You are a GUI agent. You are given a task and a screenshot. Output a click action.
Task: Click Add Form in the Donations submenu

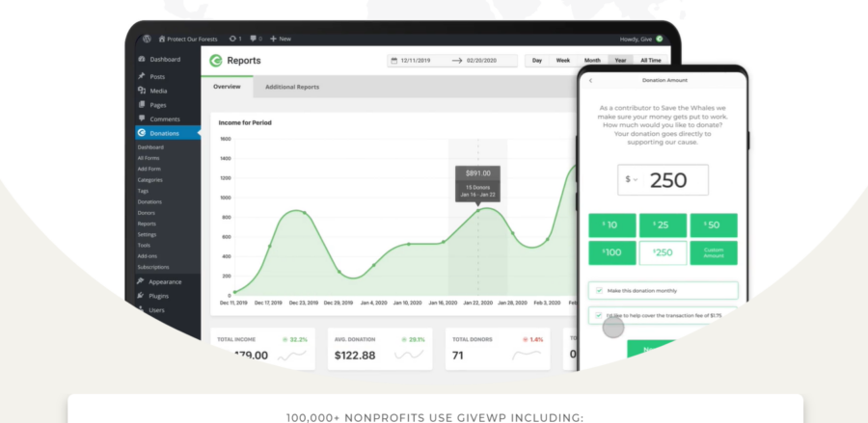coord(149,170)
